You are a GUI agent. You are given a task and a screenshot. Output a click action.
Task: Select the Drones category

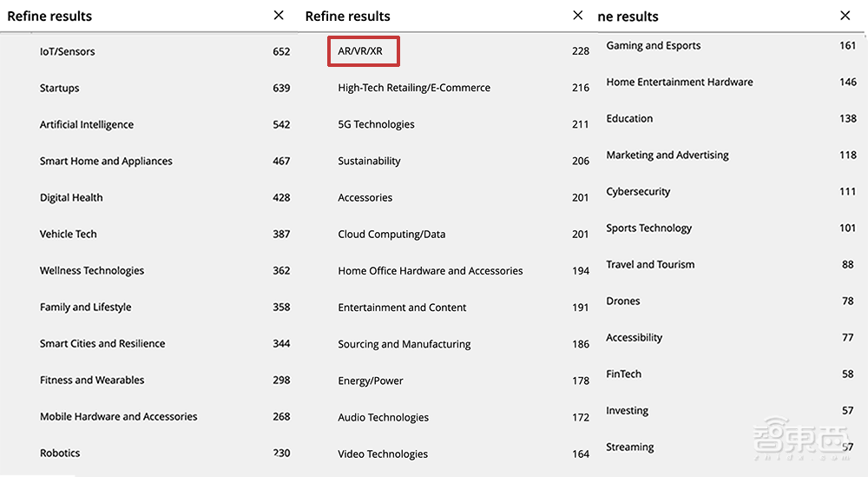pos(623,301)
